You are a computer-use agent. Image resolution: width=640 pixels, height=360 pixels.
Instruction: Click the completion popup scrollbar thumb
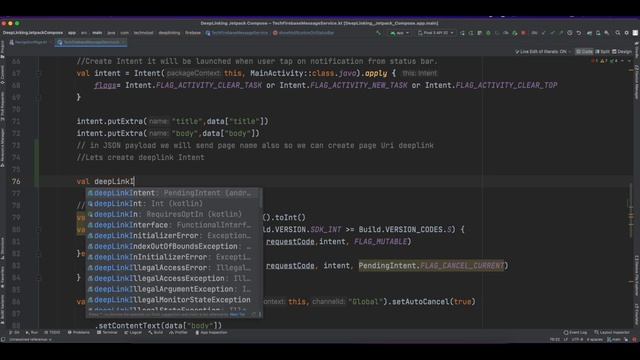pyautogui.click(x=260, y=198)
